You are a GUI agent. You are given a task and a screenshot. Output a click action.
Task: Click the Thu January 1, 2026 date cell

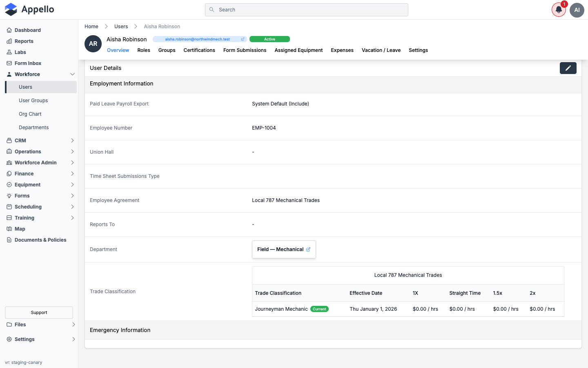pyautogui.click(x=373, y=309)
